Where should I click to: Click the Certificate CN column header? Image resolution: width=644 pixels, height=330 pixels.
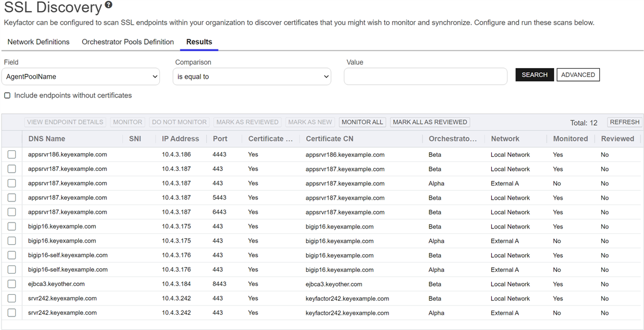(x=330, y=139)
